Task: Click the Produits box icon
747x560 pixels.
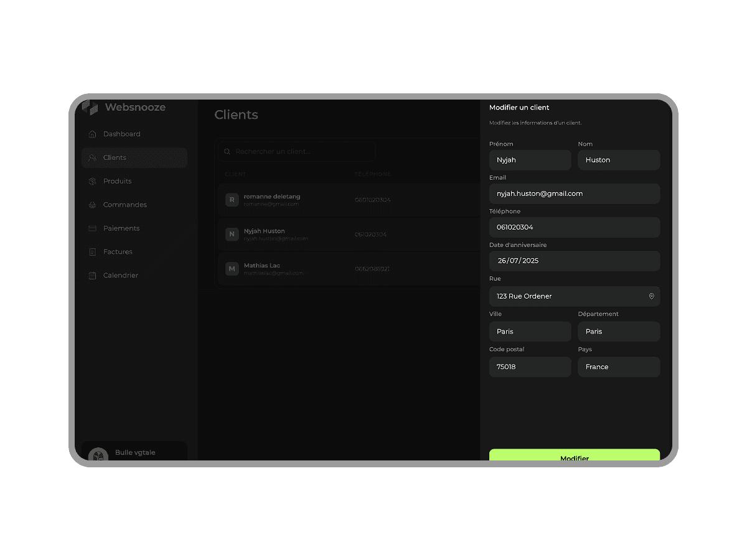Action: point(92,182)
